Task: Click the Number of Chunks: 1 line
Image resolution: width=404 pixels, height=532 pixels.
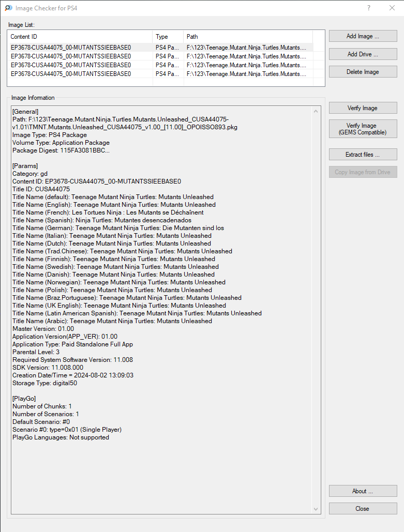Action: tap(42, 406)
